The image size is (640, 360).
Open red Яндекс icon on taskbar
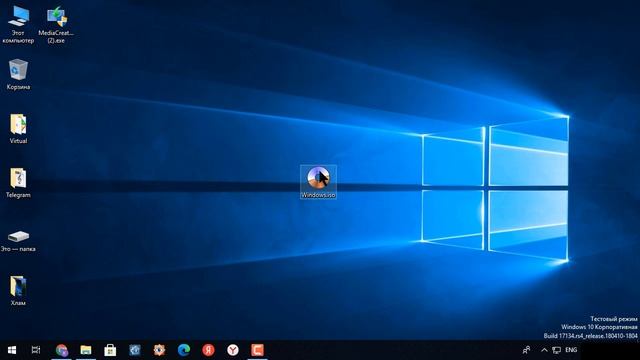click(208, 350)
